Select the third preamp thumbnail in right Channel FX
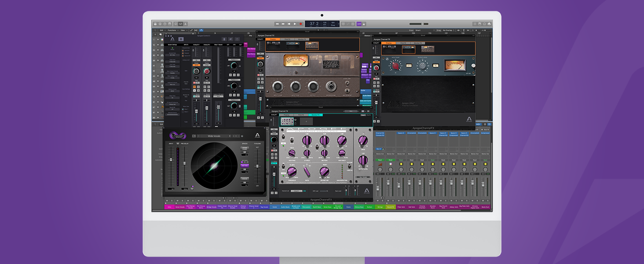 pyautogui.click(x=428, y=49)
